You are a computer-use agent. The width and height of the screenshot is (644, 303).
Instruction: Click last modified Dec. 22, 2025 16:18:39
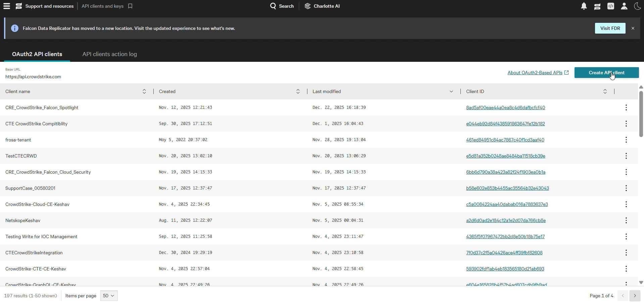(x=339, y=107)
